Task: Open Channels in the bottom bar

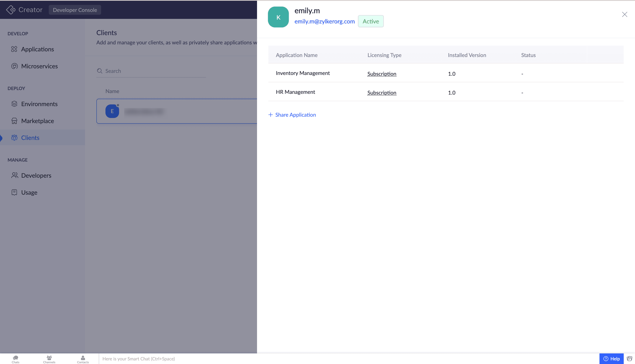Action: click(x=49, y=359)
